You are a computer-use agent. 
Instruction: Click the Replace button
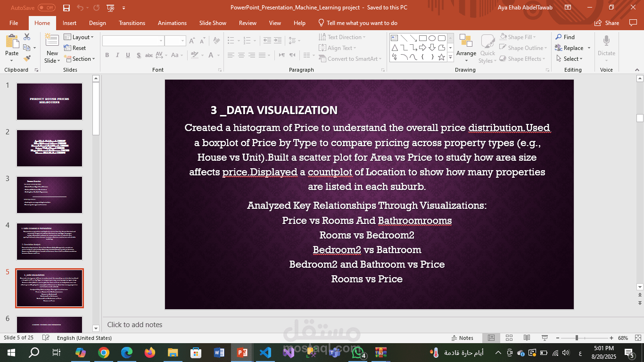tap(569, 48)
